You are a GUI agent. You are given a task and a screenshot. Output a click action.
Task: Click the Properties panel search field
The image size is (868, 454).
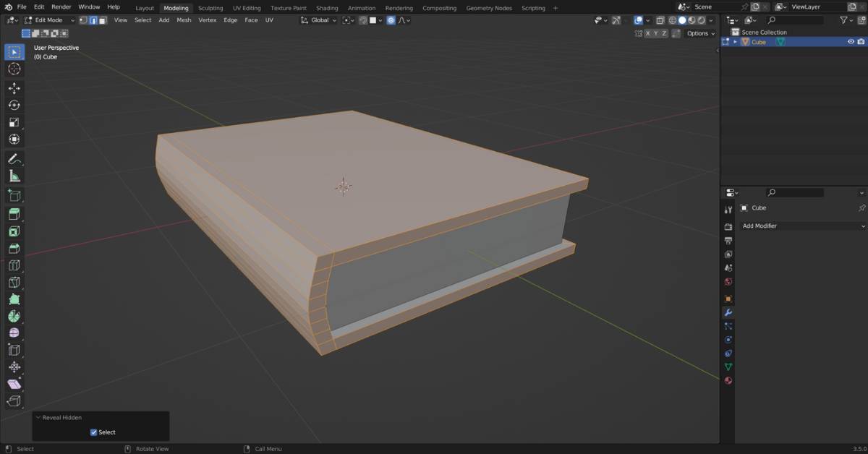[x=796, y=192]
